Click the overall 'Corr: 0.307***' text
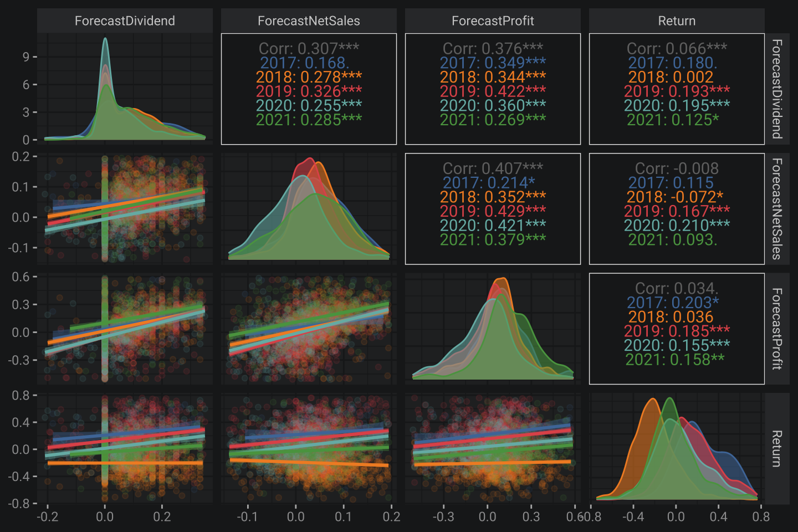The image size is (798, 532). coord(309,49)
